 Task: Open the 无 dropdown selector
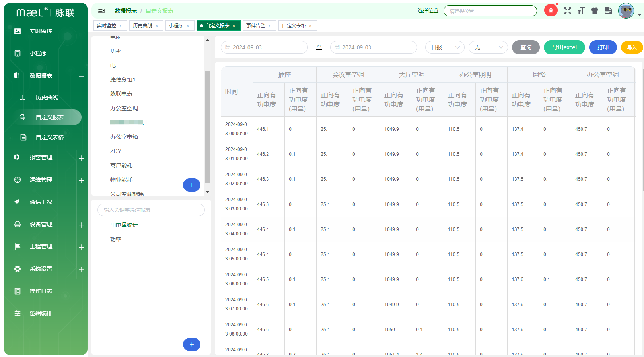coord(488,47)
